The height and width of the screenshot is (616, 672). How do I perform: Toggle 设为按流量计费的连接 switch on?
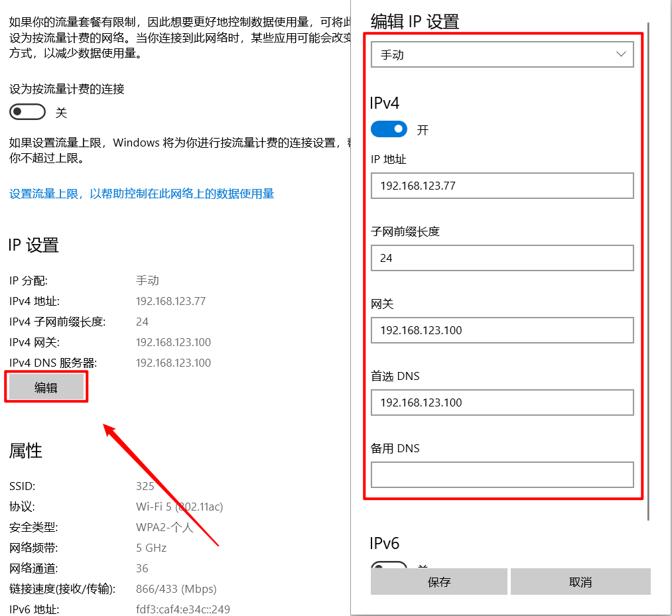27,111
